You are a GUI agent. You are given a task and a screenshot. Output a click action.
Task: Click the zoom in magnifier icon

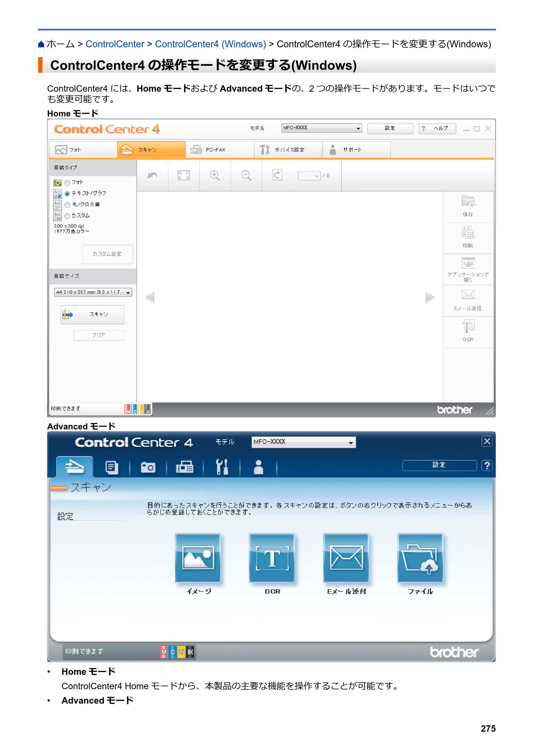point(215,176)
